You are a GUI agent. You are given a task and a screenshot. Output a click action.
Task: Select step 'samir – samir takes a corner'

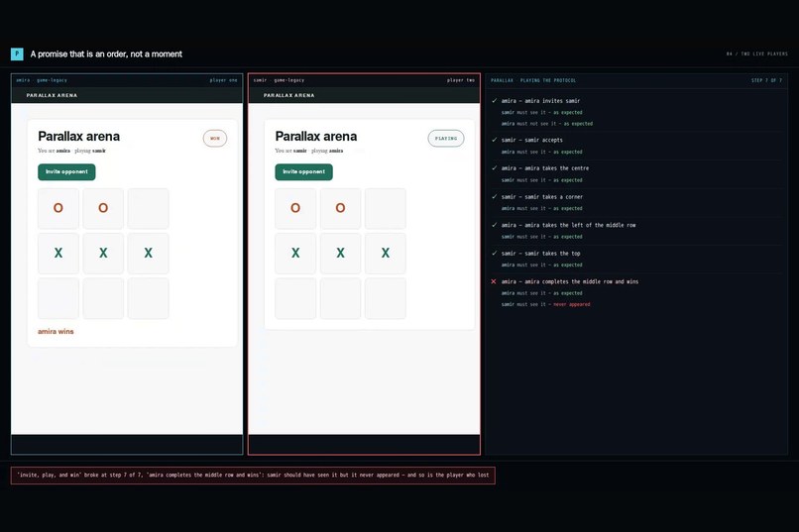tap(542, 196)
